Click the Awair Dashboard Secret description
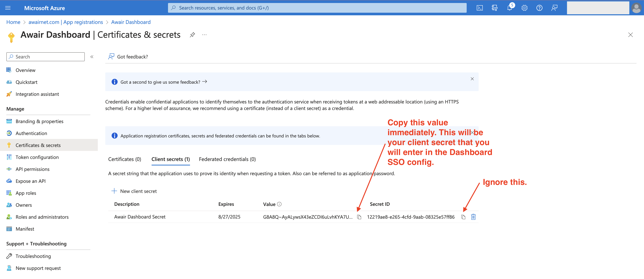 tap(140, 217)
